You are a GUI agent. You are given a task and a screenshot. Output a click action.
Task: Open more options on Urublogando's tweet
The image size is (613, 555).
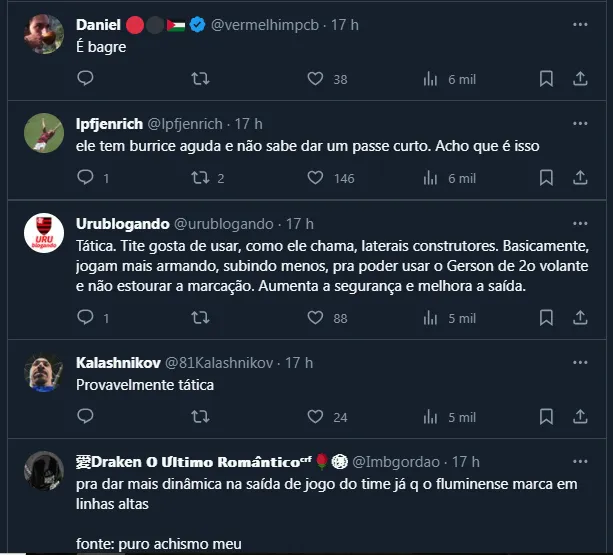(x=580, y=224)
